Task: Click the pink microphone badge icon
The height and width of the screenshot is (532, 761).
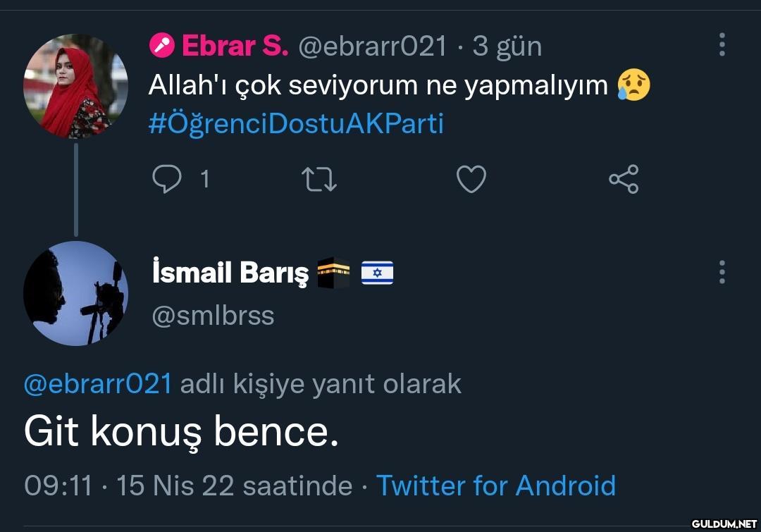Action: click(162, 47)
